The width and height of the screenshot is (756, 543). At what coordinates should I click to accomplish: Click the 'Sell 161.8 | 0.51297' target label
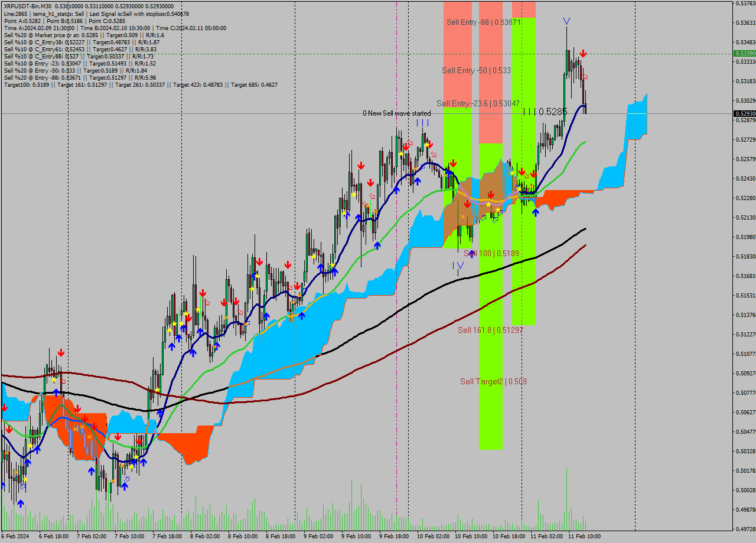pyautogui.click(x=490, y=330)
